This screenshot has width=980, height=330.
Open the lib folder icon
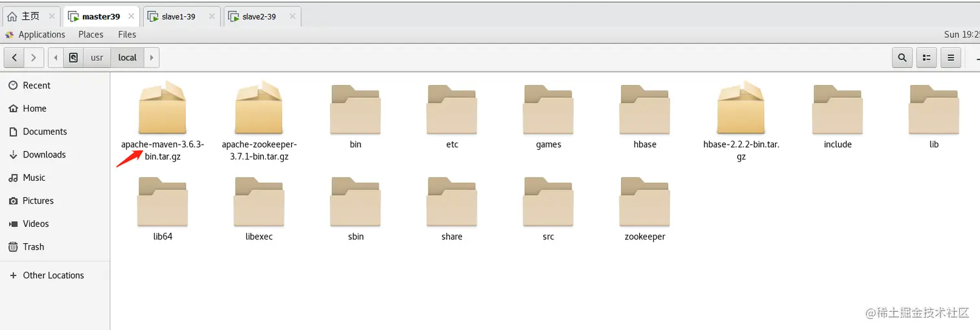click(x=934, y=110)
